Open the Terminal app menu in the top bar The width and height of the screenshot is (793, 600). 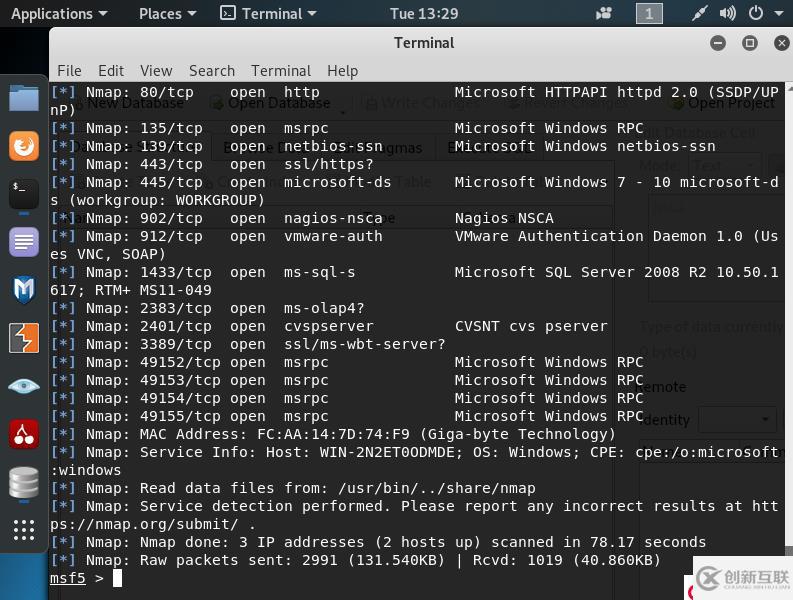click(x=268, y=14)
